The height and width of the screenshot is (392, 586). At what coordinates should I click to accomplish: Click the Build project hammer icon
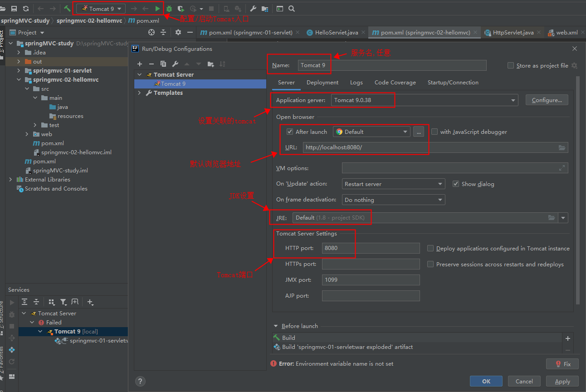[67, 9]
